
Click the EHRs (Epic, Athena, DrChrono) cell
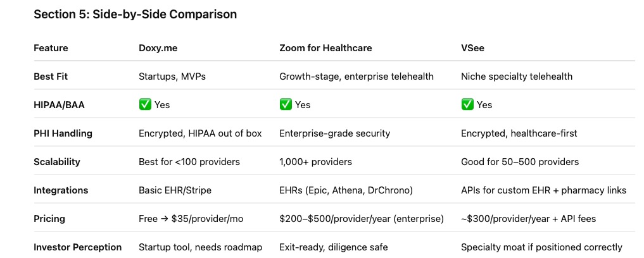(346, 190)
